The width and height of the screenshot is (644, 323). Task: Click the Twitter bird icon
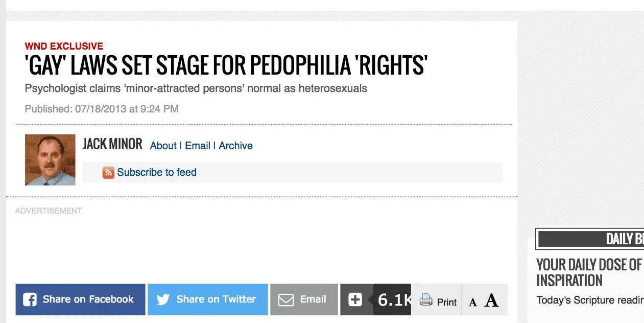[x=163, y=299]
